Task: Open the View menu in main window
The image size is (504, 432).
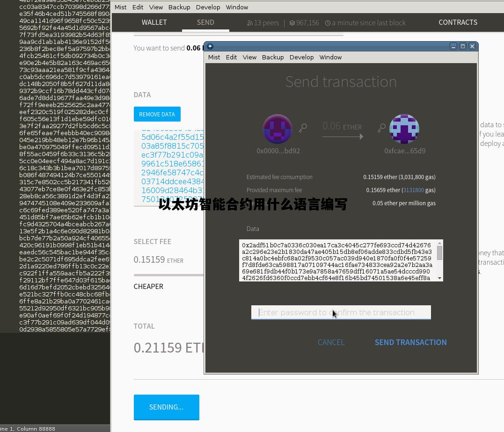Action: (x=156, y=7)
